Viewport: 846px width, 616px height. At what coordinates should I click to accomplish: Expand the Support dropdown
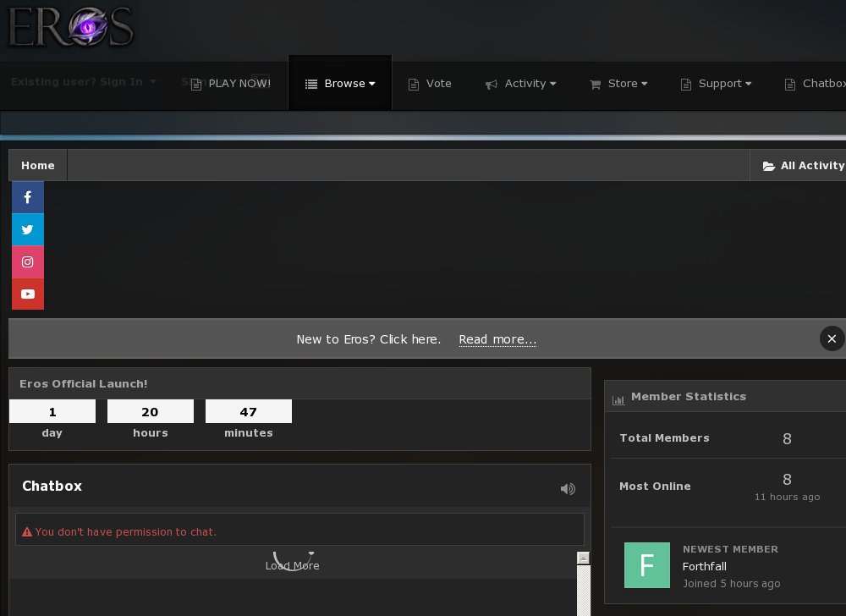tap(716, 83)
